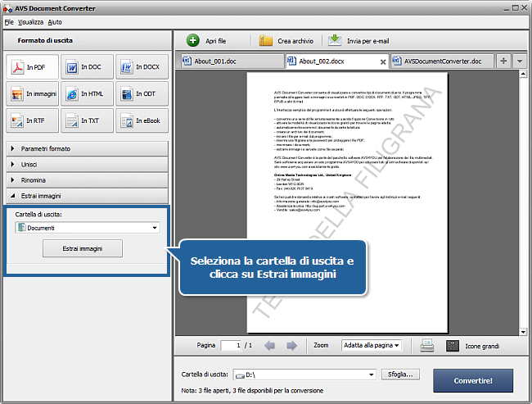Switch to the AVSDocumentConverter.doc tab
Image resolution: width=532 pixels, height=404 pixels.
click(x=443, y=61)
